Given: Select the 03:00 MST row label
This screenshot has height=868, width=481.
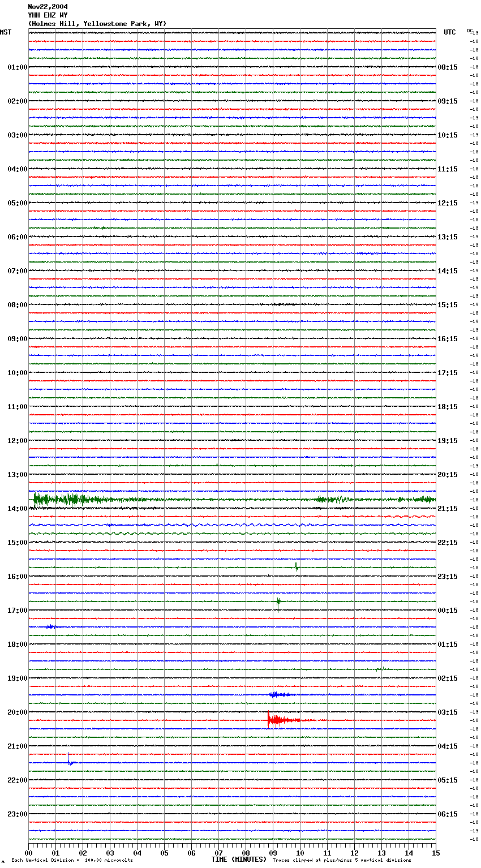Looking at the screenshot, I should (17, 135).
